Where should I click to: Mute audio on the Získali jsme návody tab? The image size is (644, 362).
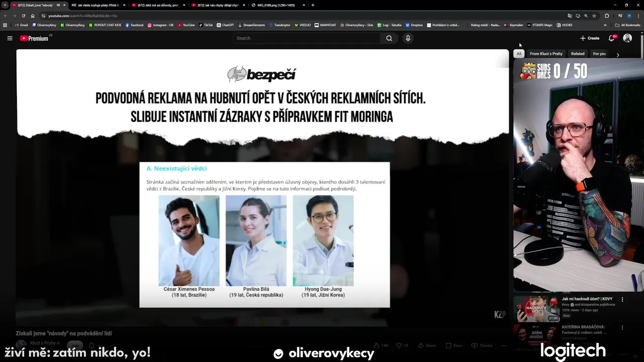click(58, 5)
